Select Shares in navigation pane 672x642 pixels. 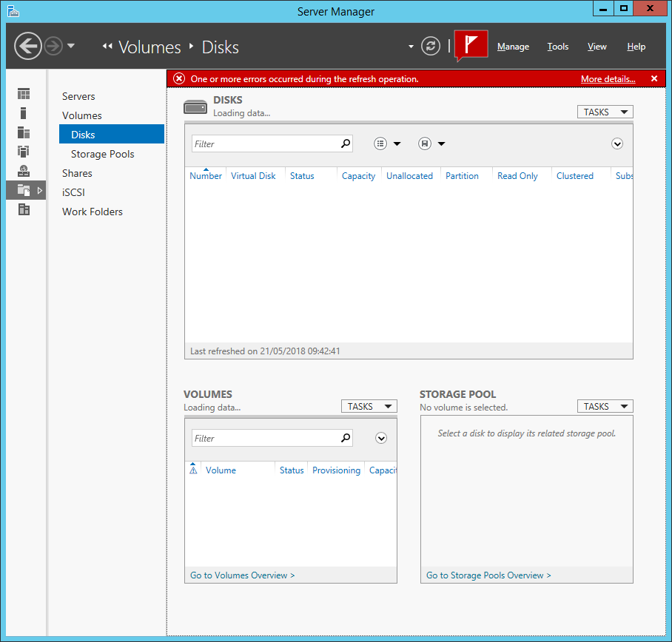pos(77,173)
